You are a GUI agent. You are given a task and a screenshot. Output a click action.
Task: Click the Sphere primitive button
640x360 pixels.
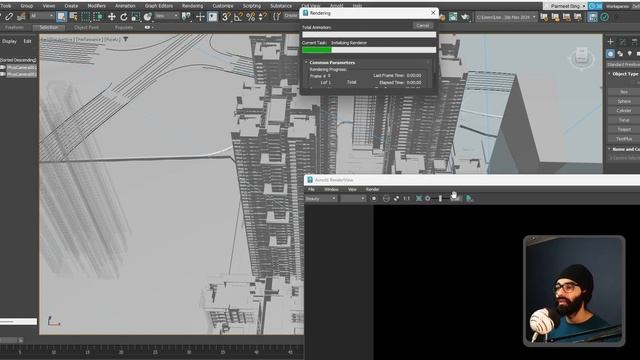tap(624, 101)
